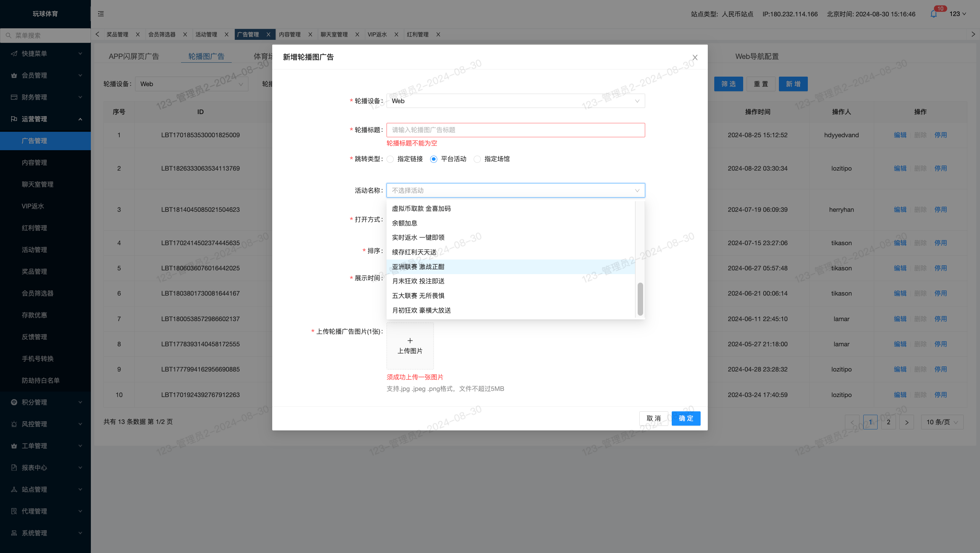Click the plus icon to upload image
Image resolution: width=980 pixels, height=553 pixels.
click(x=410, y=340)
